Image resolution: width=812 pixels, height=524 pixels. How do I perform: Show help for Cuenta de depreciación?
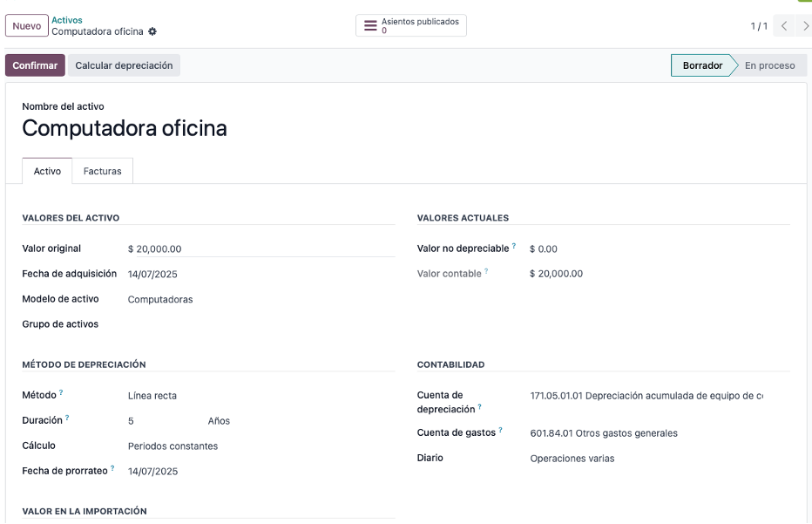[479, 407]
